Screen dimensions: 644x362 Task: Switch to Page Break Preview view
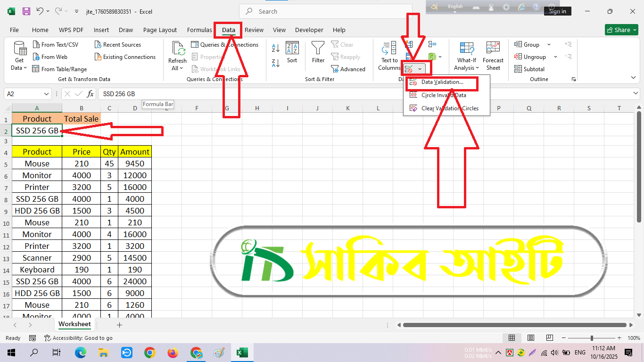[x=549, y=338]
